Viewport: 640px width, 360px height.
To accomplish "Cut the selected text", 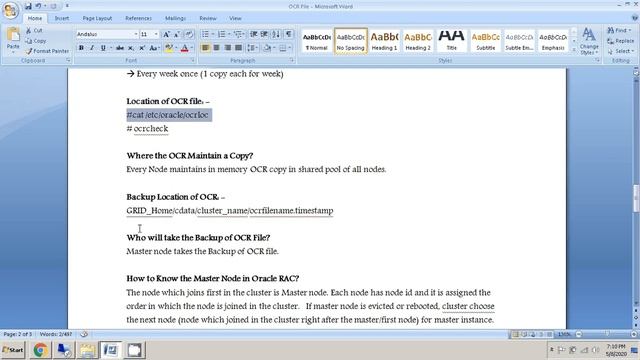I will coord(34,31).
